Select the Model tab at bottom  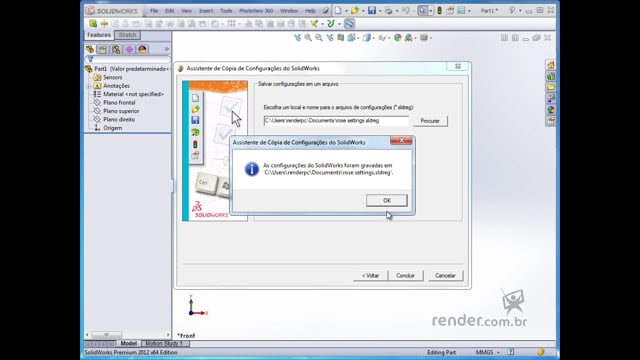(x=129, y=344)
